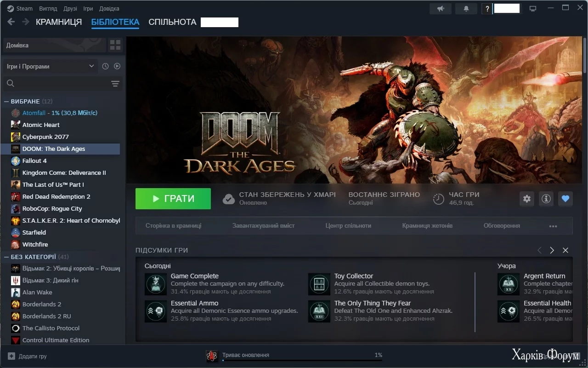Open game settings gear icon
Viewport: 588px width, 368px height.
[526, 199]
